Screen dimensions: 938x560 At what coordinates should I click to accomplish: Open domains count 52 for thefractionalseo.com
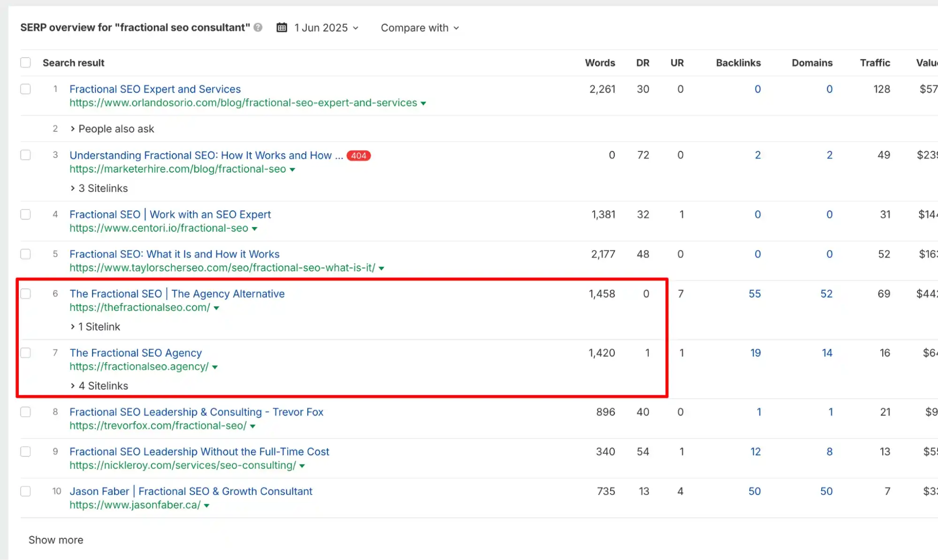tap(826, 294)
